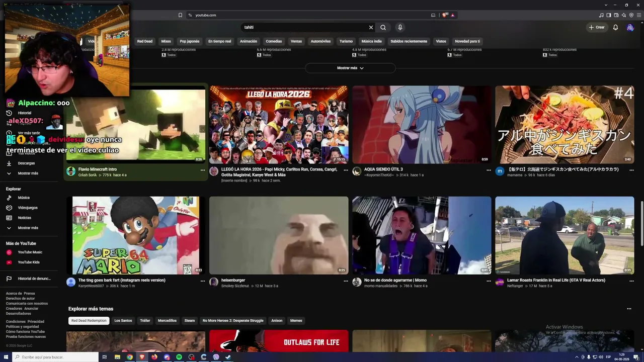Select the Animación filter chip

(249, 41)
